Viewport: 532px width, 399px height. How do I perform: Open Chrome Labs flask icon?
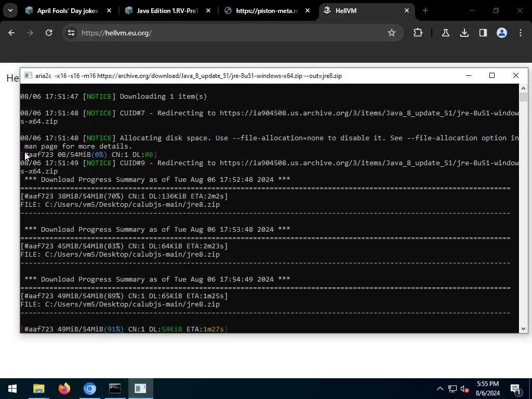[445, 33]
